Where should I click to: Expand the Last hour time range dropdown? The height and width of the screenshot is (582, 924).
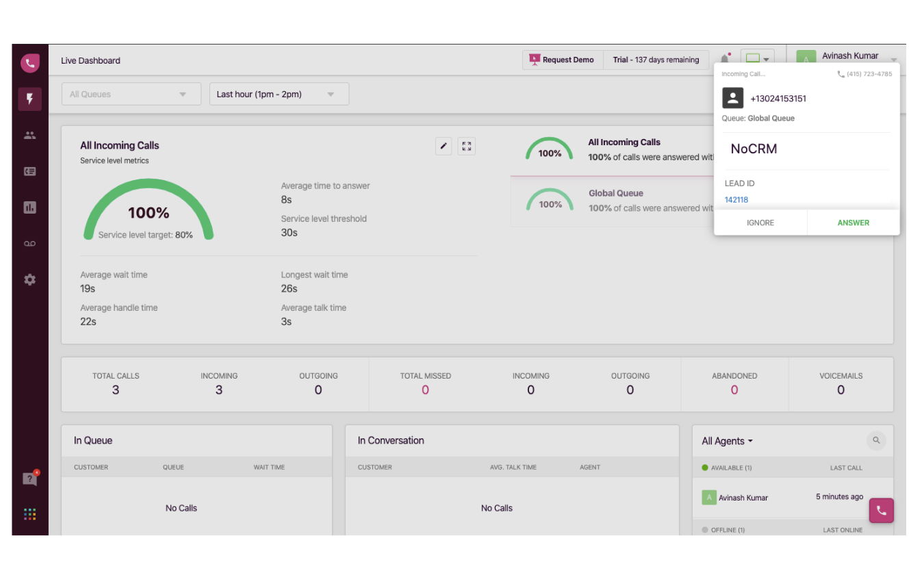[x=279, y=94]
